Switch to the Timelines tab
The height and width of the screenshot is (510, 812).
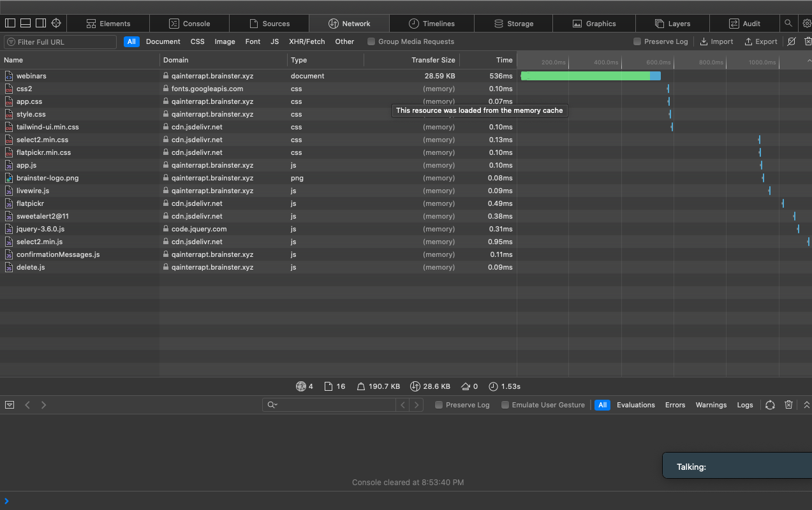[x=432, y=24]
